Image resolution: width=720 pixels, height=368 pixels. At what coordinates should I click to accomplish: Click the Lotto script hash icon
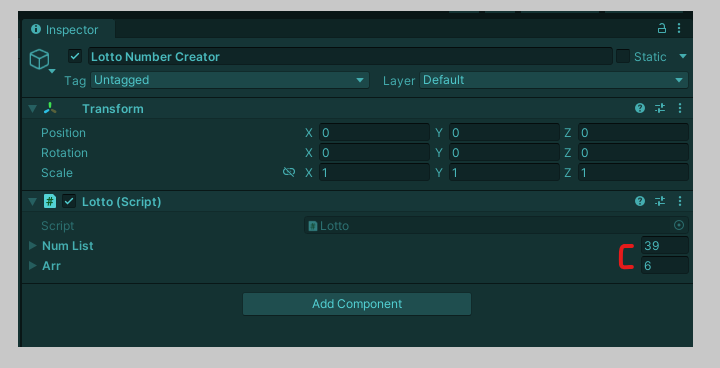50,201
